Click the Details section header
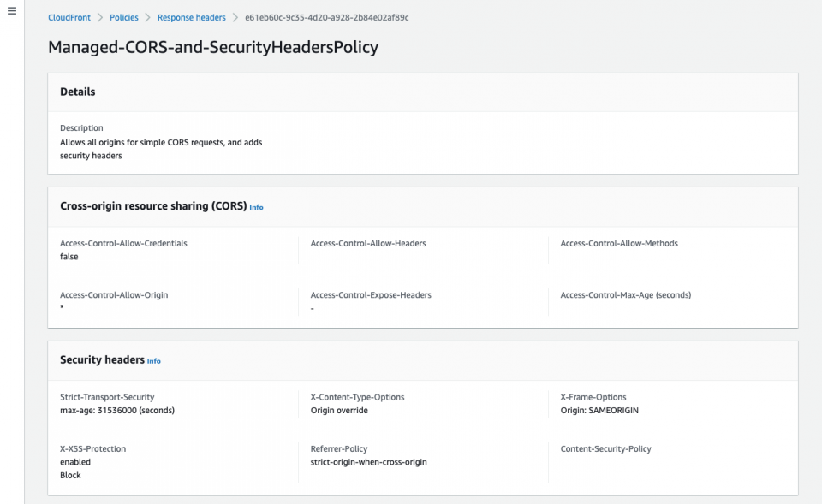Viewport: 822px width, 504px height. click(x=77, y=92)
